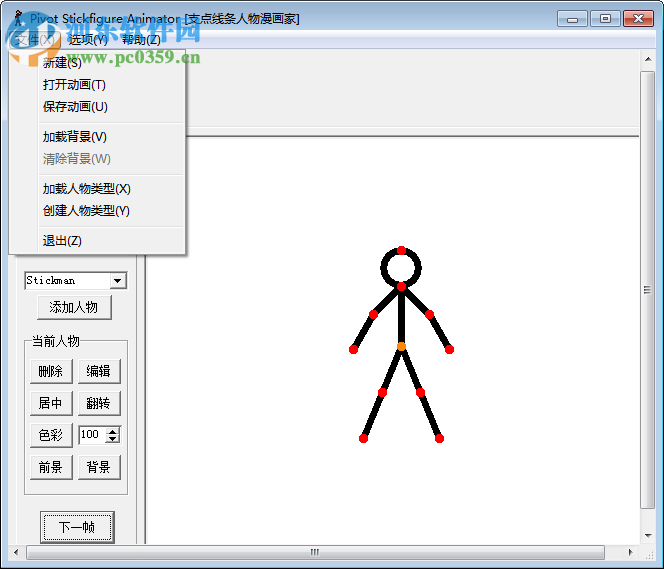Screen dimensions: 664x569
Task: Click the left foot red handle
Action: tap(363, 438)
